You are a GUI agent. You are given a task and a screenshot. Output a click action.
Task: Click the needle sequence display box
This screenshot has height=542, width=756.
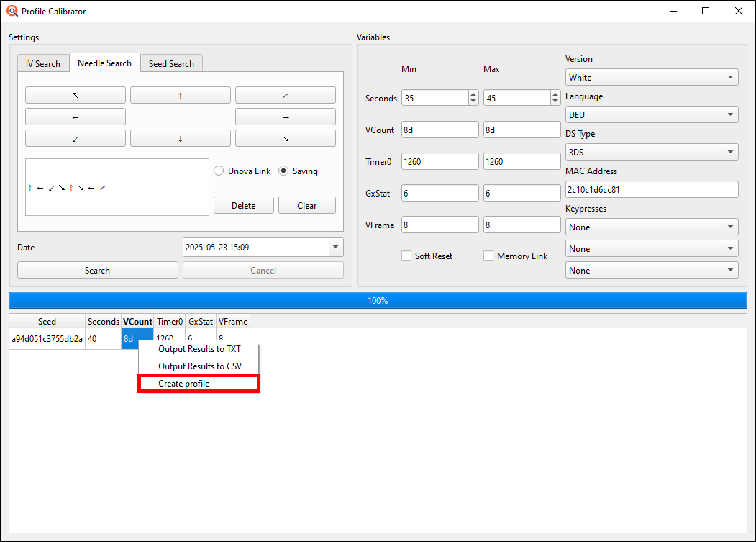point(117,187)
